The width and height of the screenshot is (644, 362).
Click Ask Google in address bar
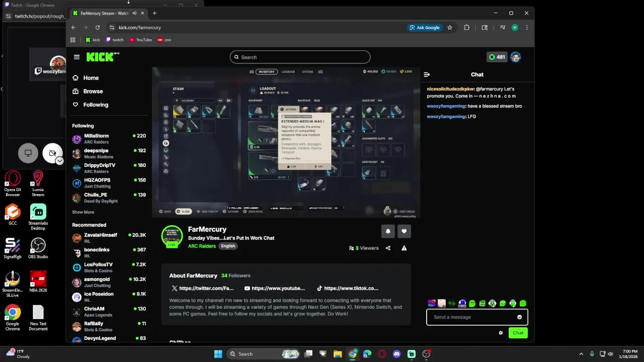click(425, 28)
